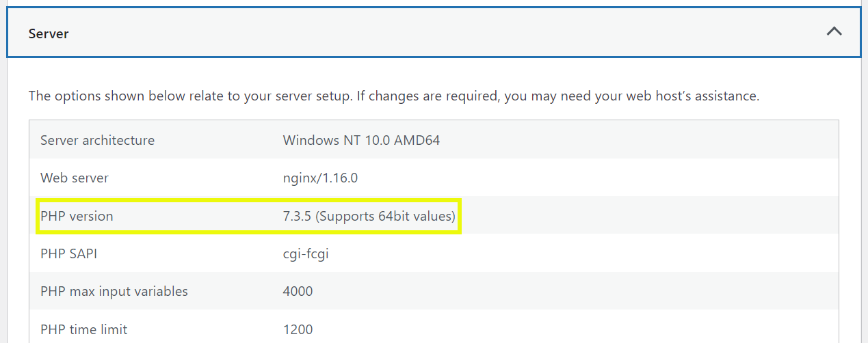This screenshot has width=868, height=343.
Task: Click the Server accordion heading text
Action: pos(49,33)
